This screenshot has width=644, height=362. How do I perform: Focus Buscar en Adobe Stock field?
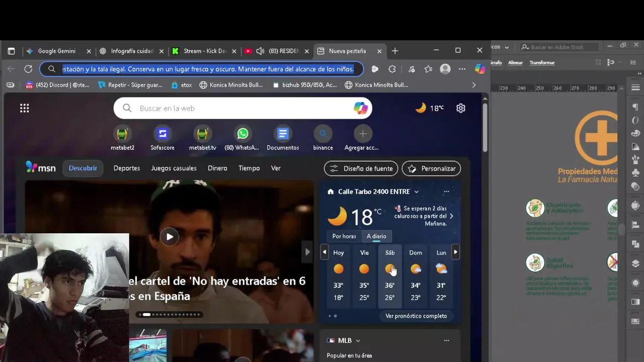click(558, 47)
